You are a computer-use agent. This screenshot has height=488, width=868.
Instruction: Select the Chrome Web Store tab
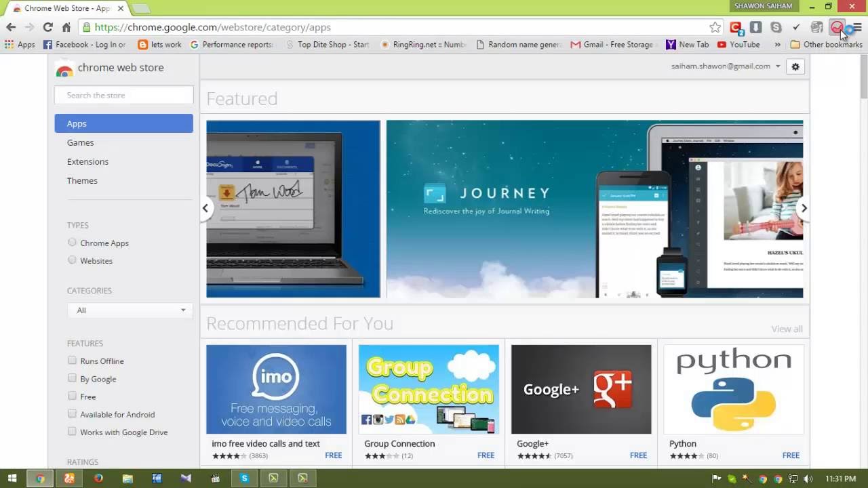click(x=66, y=8)
